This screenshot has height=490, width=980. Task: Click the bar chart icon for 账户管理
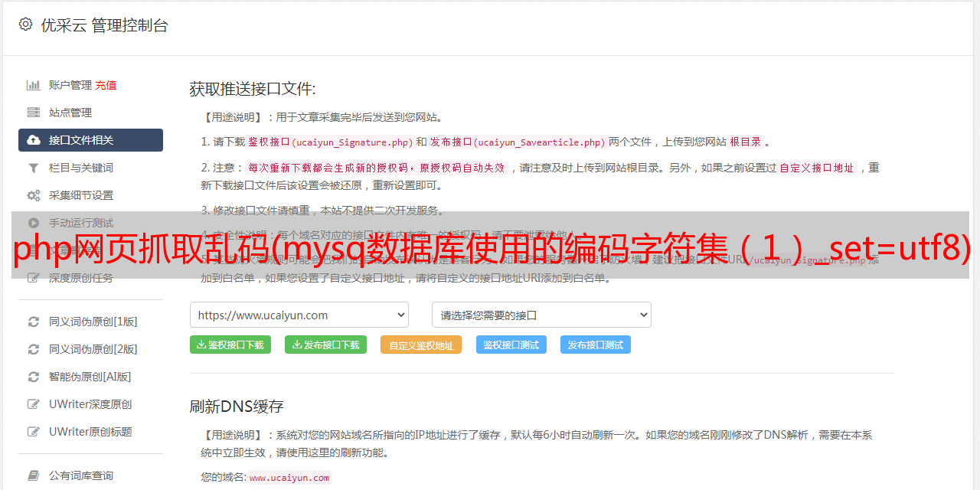(x=34, y=85)
